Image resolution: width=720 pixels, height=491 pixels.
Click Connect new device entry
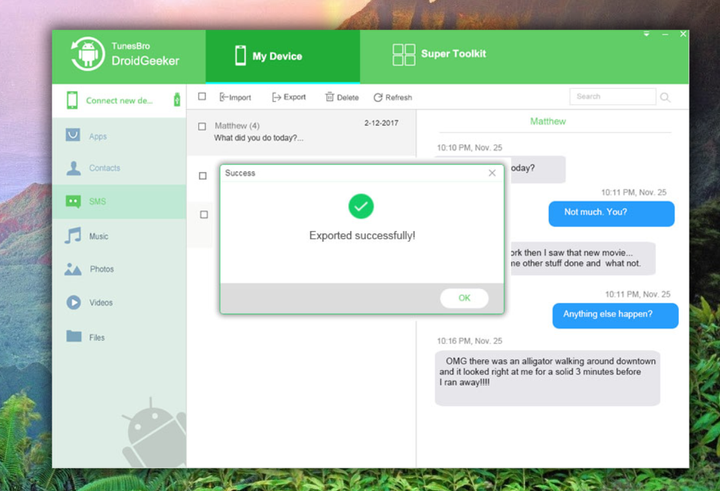tap(119, 101)
